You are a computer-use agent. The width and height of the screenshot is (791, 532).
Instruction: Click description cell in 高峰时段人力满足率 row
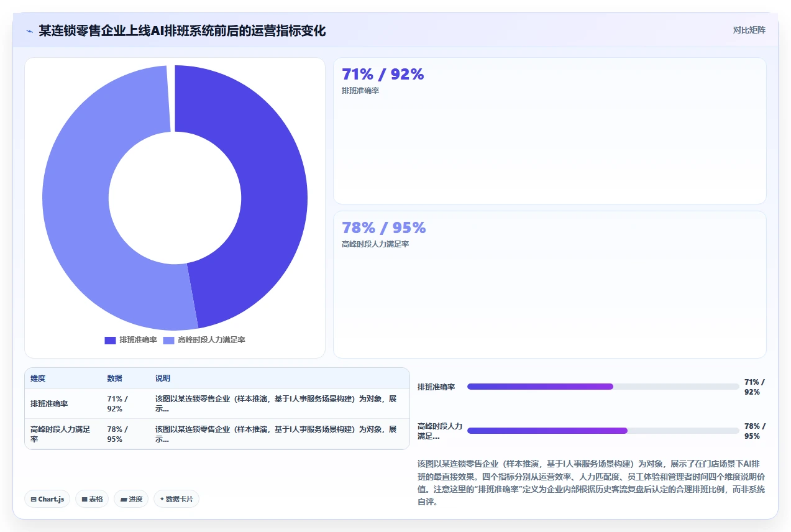tap(280, 434)
